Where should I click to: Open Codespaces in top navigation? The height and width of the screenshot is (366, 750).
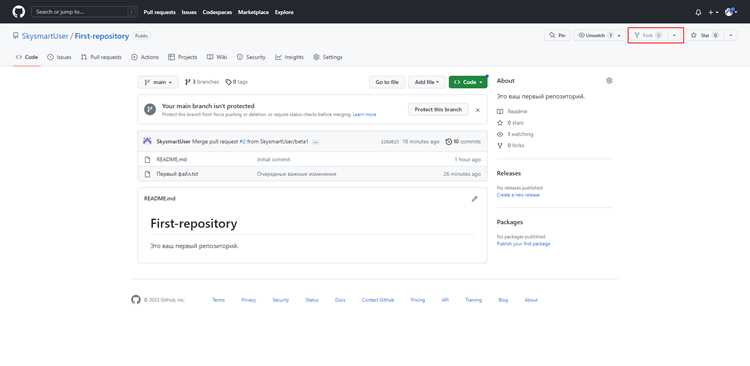pos(217,12)
